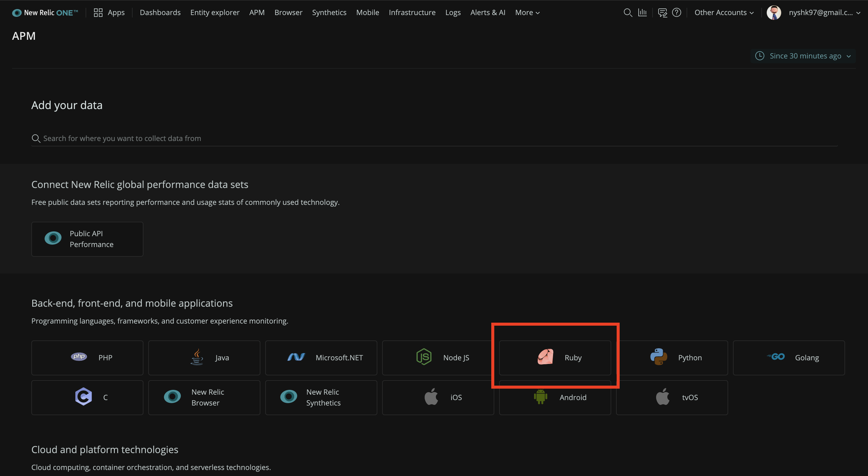Open the Mobile nav item
The width and height of the screenshot is (868, 476).
[x=368, y=13]
